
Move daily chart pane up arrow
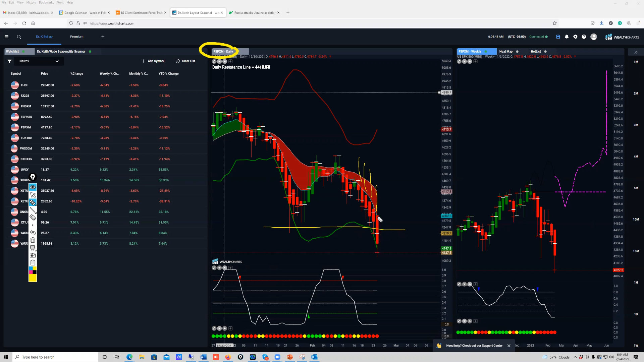tap(225, 61)
